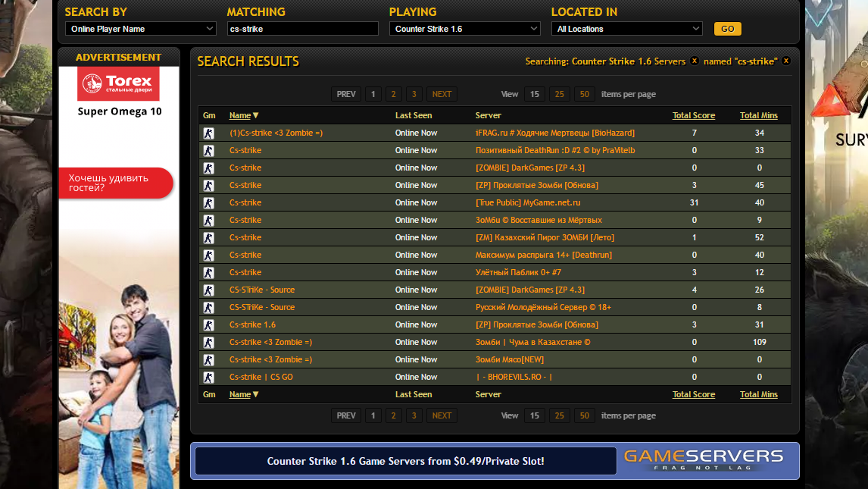The width and height of the screenshot is (868, 489).
Task: Click the Torex logo in the advertisement
Action: pos(118,83)
